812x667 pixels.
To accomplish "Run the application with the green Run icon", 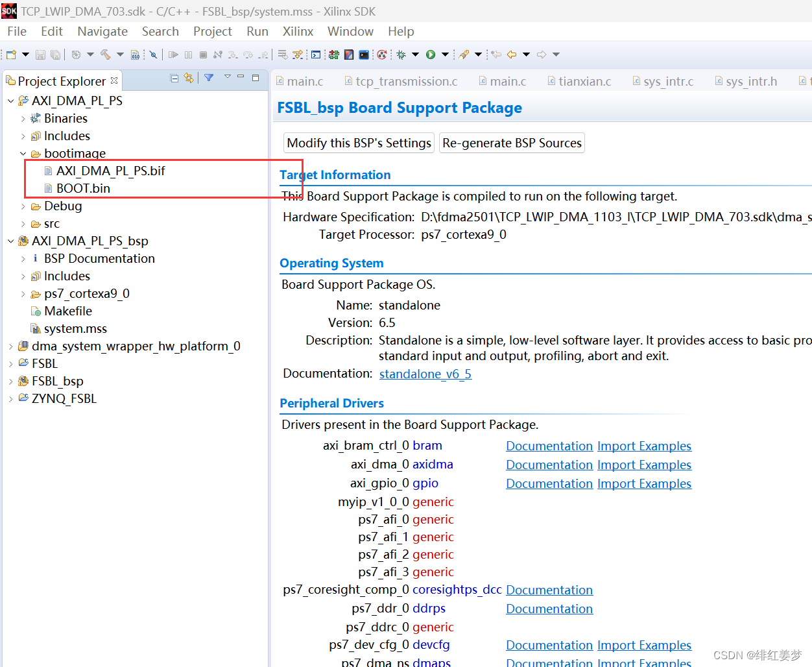I will [x=429, y=55].
